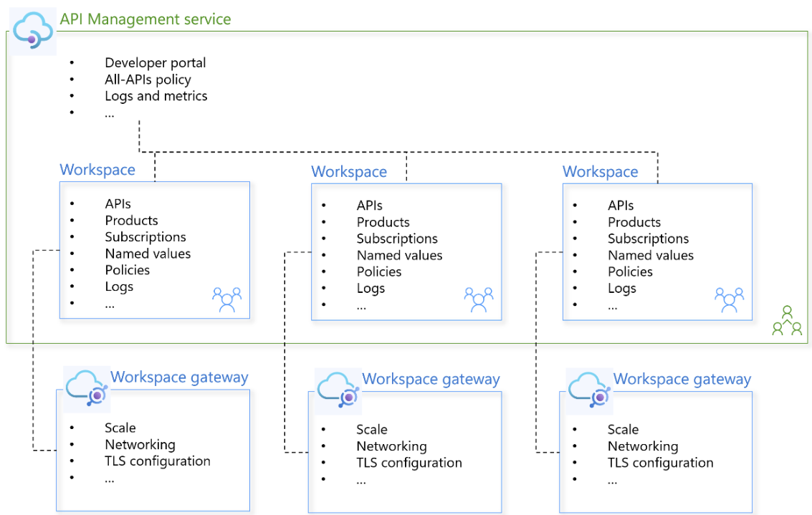
Task: Click the people icon in the third Workspace
Action: [729, 299]
